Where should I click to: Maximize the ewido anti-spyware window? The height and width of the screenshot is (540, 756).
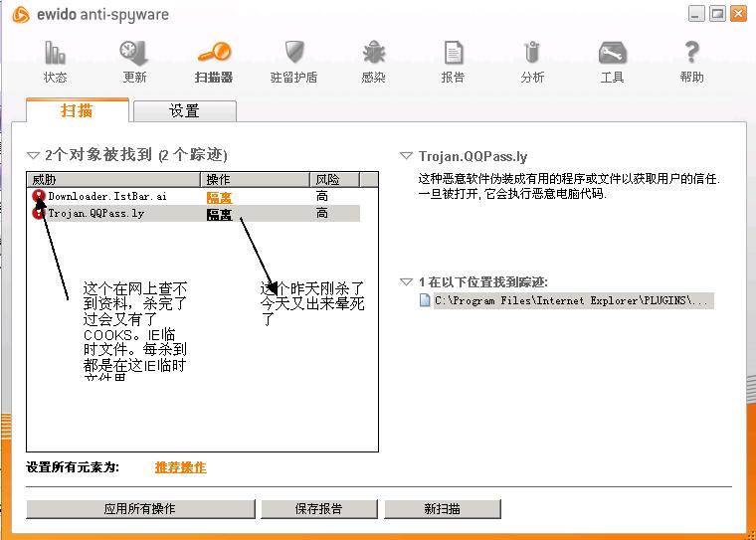coord(717,14)
